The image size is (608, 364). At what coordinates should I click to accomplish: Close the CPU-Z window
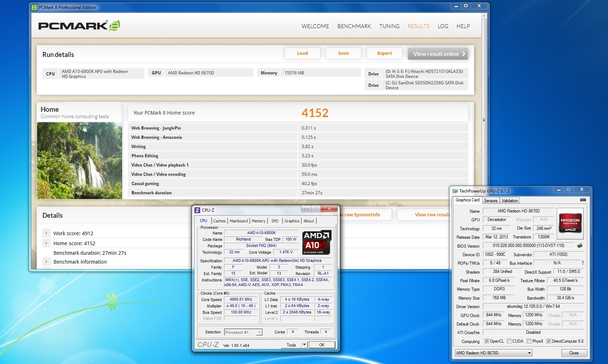coord(329,209)
